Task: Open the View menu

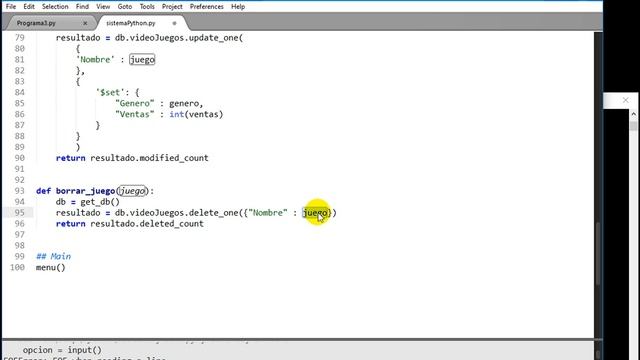Action: 103,7
